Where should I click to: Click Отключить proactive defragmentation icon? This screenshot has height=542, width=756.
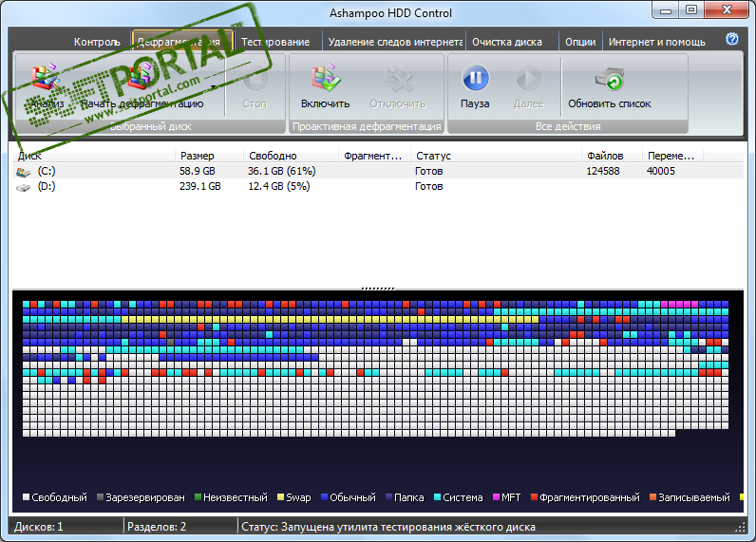[398, 79]
